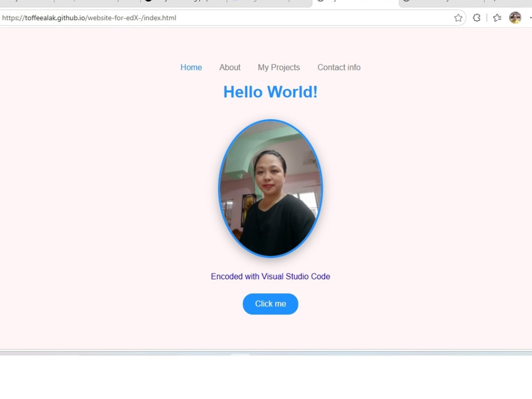Viewport: 532px width, 399px height.
Task: Click the oval profile photo
Action: click(x=270, y=188)
